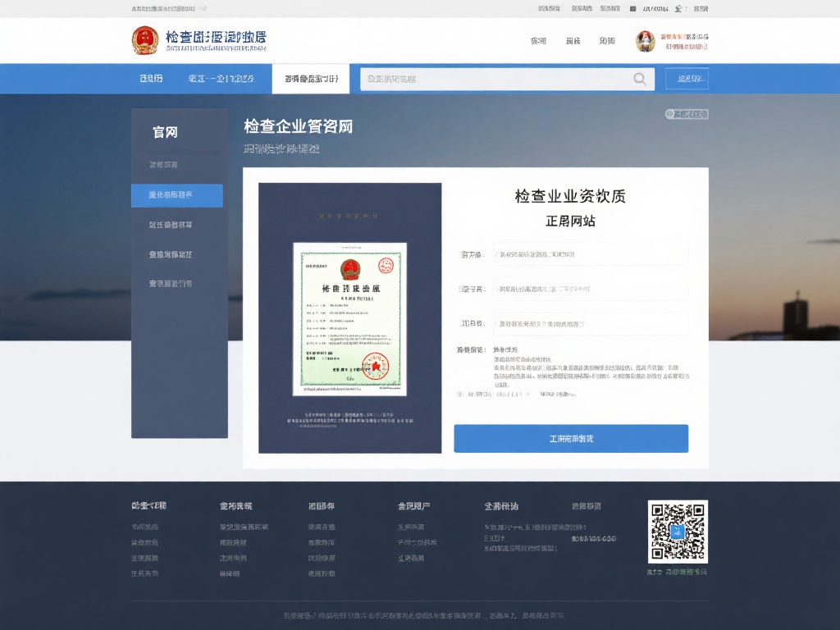This screenshot has height=630, width=840.
Task: Click inside the main search input field
Action: 492,79
